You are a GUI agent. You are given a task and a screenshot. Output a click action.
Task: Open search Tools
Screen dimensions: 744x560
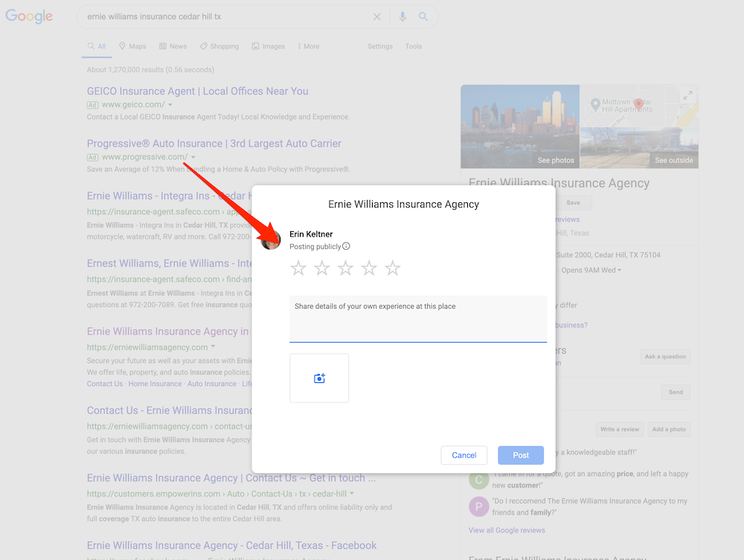413,46
